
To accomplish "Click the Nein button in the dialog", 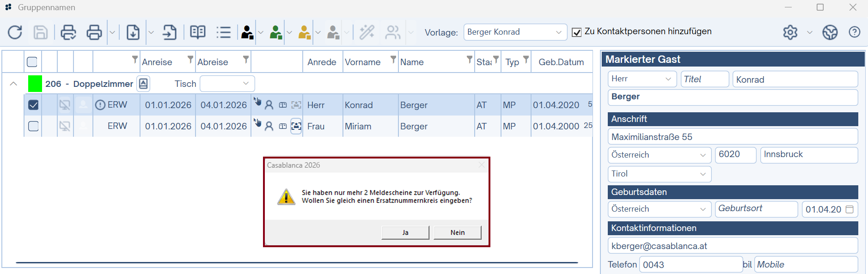I will [458, 232].
